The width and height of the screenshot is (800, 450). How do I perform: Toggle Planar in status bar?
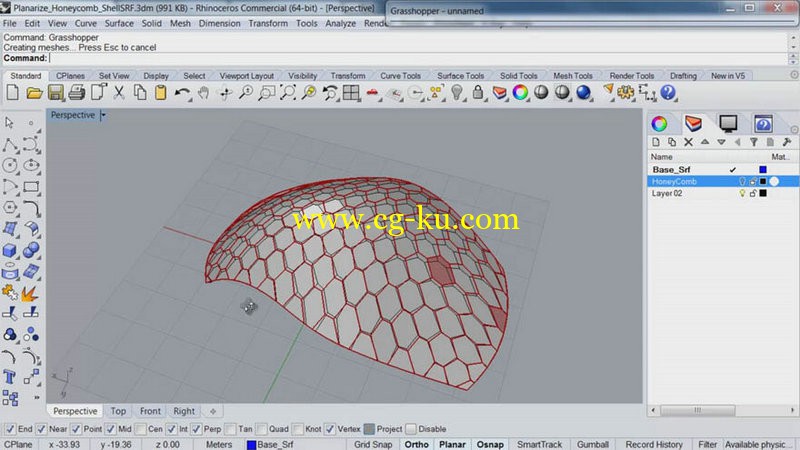tap(452, 444)
